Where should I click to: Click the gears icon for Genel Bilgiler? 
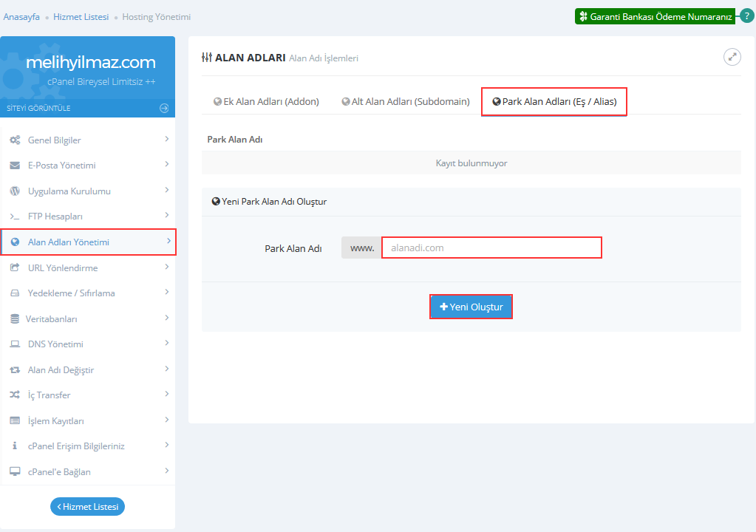(x=15, y=140)
